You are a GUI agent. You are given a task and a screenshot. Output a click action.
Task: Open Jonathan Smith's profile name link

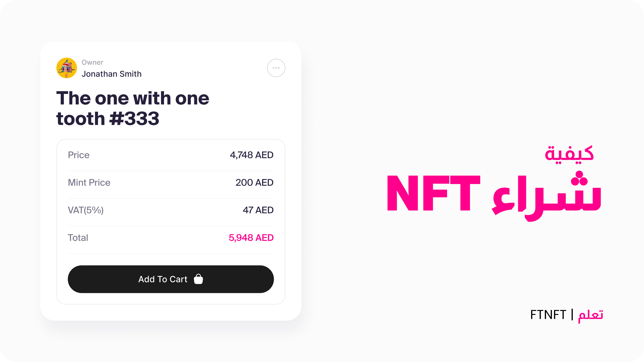(x=111, y=74)
